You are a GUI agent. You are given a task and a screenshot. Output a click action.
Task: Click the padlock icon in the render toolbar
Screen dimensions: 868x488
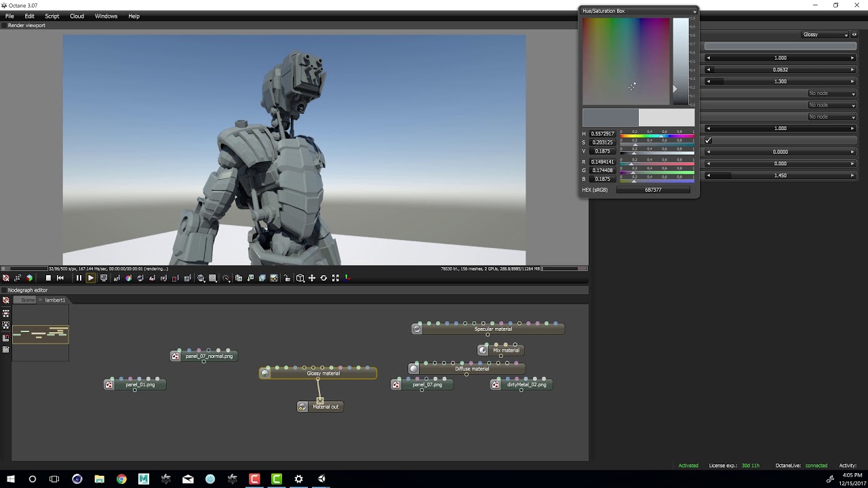point(288,278)
